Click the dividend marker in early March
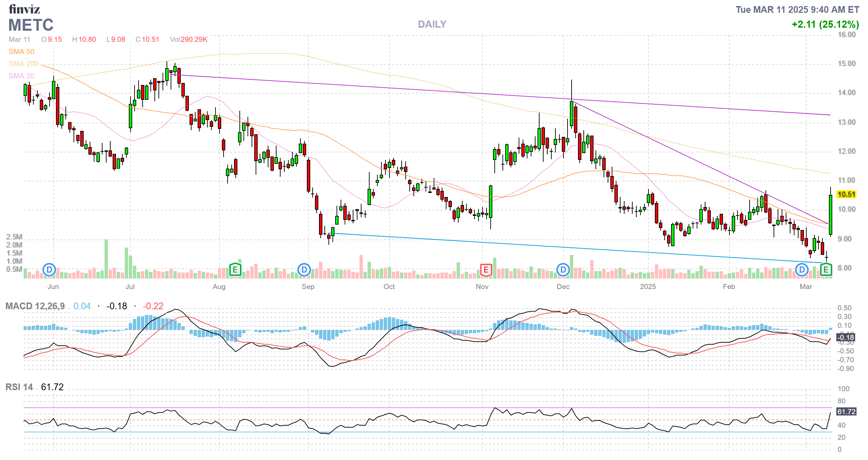The width and height of the screenshot is (868, 460). pos(802,270)
